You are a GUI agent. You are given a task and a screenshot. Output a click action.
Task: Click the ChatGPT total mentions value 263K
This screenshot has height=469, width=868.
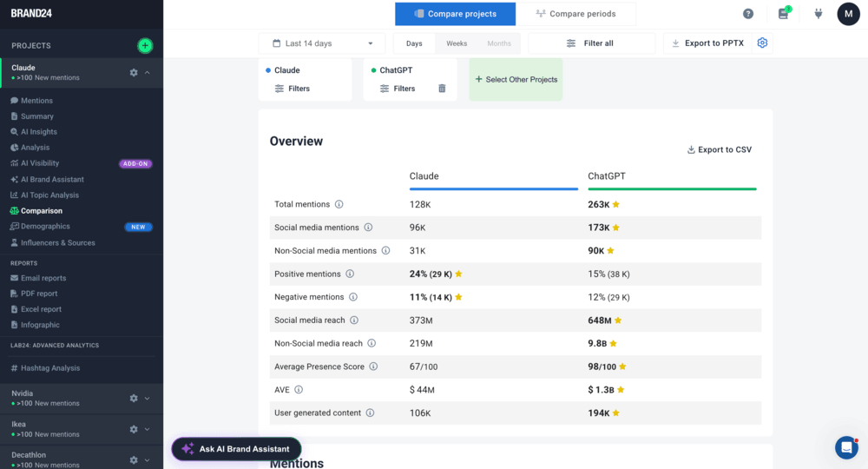pos(598,204)
